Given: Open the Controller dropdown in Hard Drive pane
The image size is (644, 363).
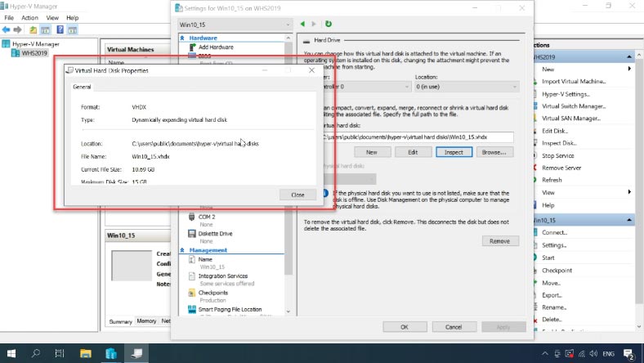Looking at the screenshot, I should (366, 87).
